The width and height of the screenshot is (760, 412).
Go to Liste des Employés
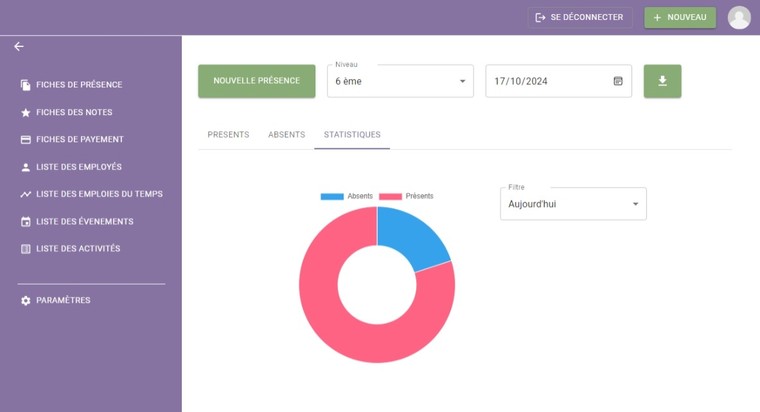tap(79, 167)
